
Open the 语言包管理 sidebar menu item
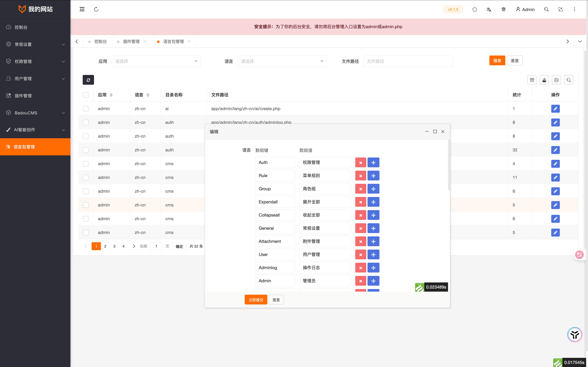[x=35, y=147]
